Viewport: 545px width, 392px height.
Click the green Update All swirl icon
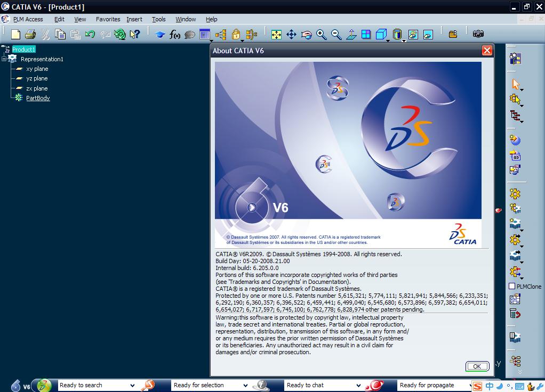(x=120, y=35)
